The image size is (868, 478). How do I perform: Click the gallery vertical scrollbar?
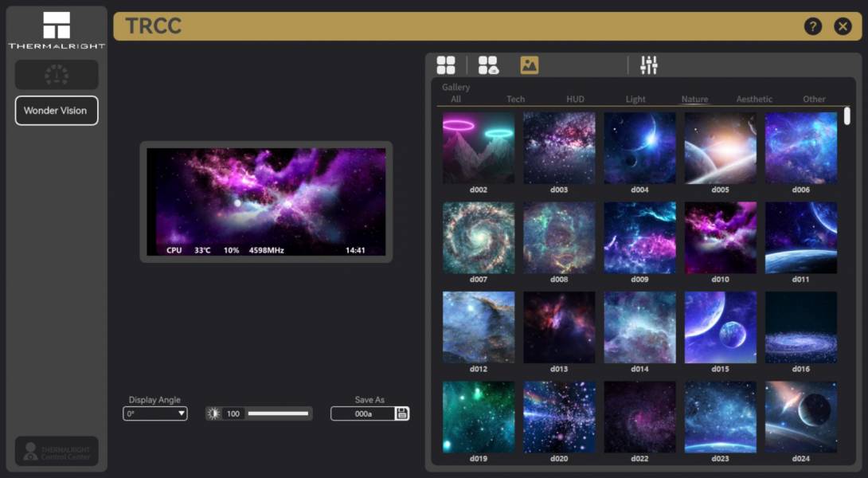(847, 116)
